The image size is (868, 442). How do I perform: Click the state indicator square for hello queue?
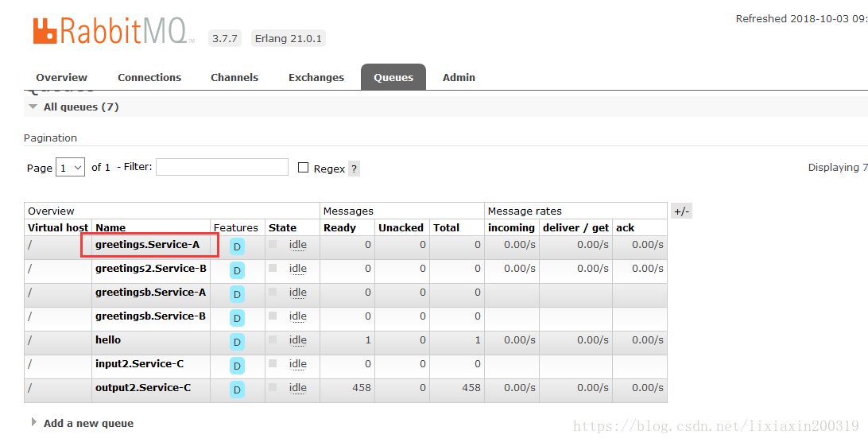pos(273,339)
